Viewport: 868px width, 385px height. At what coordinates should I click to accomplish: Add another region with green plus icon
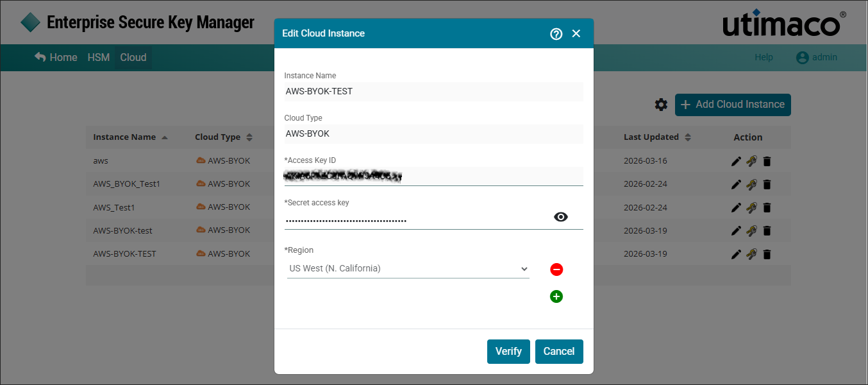click(x=556, y=296)
